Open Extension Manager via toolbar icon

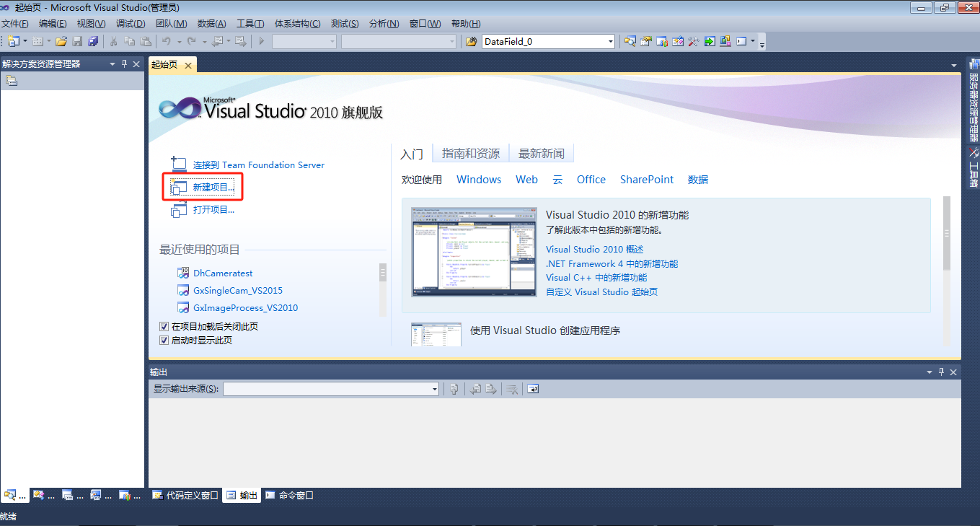click(725, 41)
